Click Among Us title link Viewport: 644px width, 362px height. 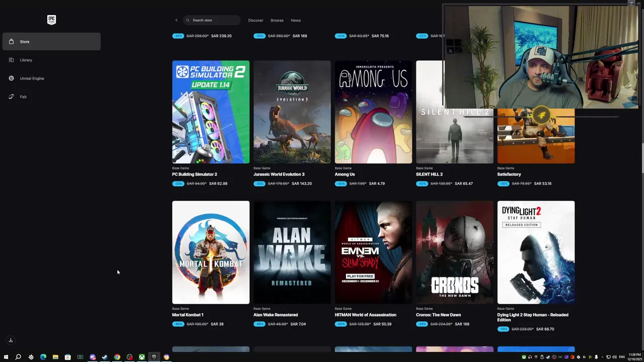(x=345, y=174)
